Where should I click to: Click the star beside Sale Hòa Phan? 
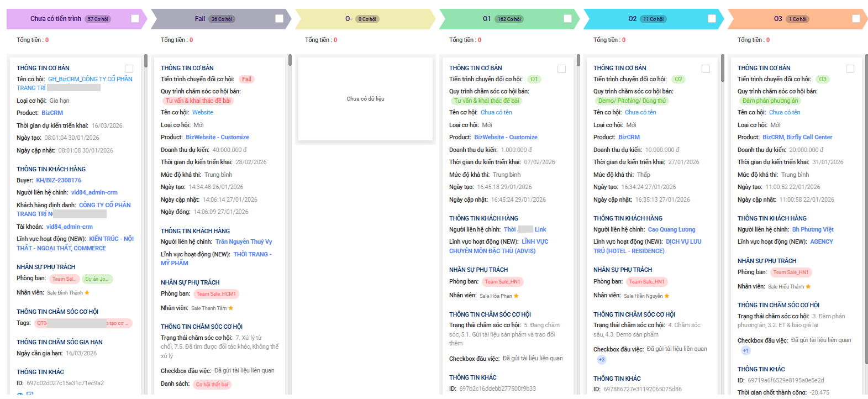pyautogui.click(x=516, y=296)
